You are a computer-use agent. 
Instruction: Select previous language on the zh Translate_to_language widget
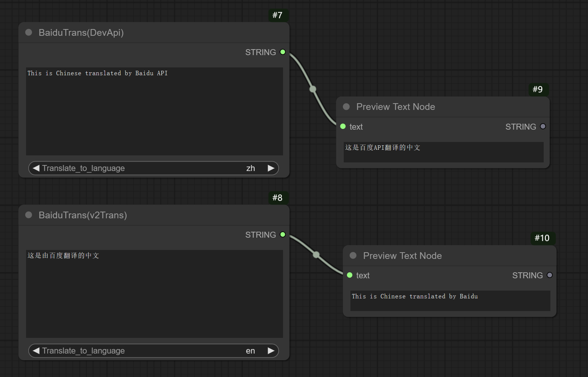36,168
